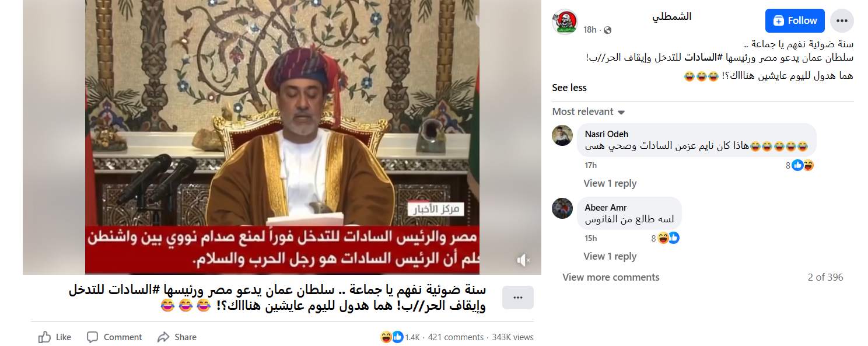Expand View 1 reply under Abeer Amr
This screenshot has height=346, width=868.
click(610, 256)
